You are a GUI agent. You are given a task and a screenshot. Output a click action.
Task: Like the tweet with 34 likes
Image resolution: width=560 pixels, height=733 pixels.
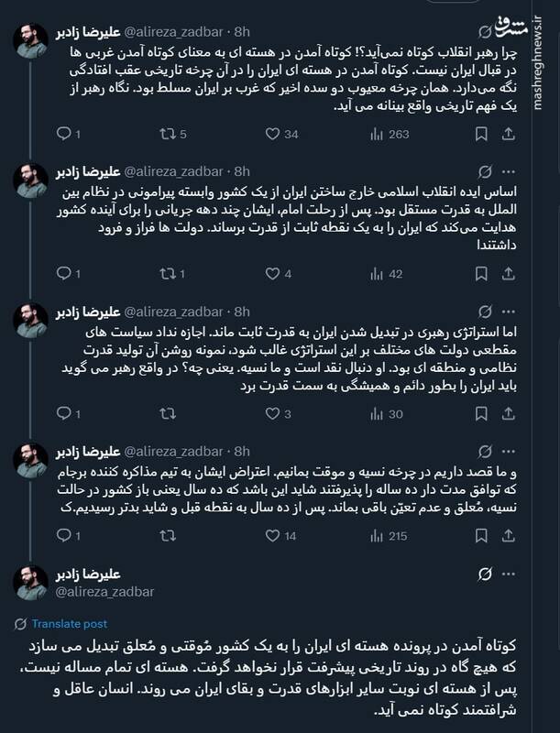coord(271,135)
